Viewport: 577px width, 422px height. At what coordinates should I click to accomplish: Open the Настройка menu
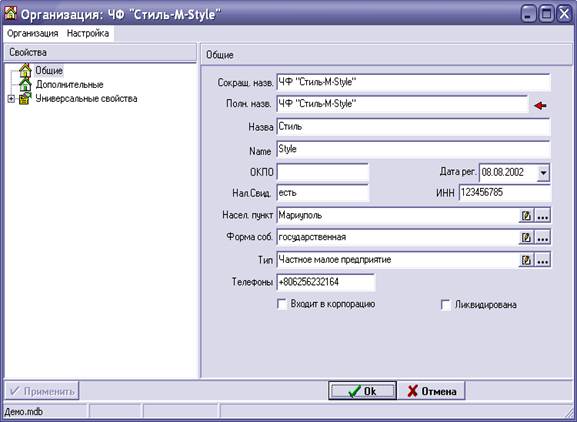[88, 33]
